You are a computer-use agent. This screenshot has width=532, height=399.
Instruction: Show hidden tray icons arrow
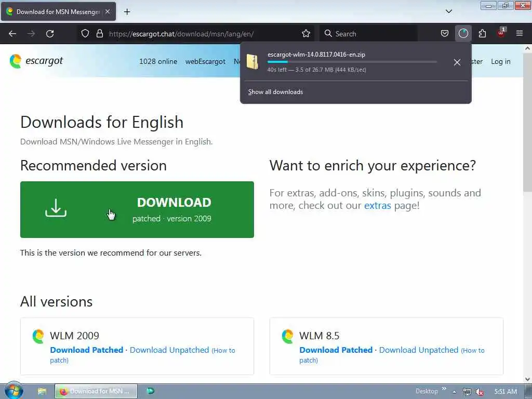(454, 392)
